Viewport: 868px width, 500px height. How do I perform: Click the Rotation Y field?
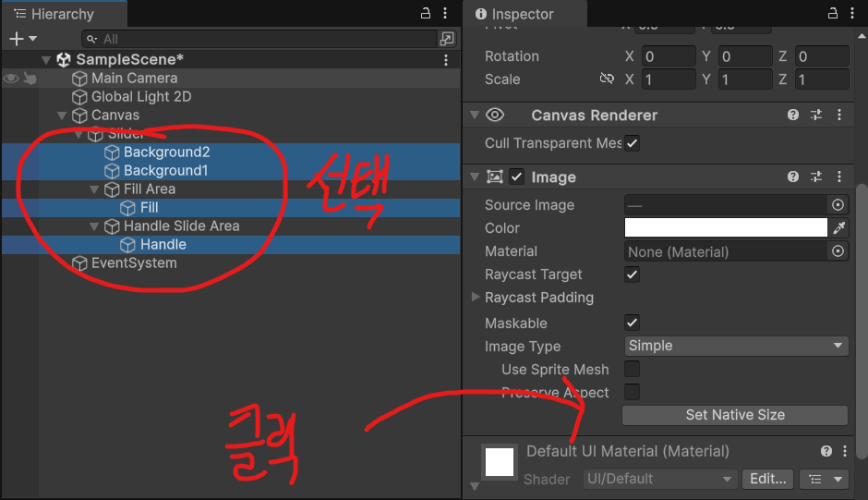745,56
